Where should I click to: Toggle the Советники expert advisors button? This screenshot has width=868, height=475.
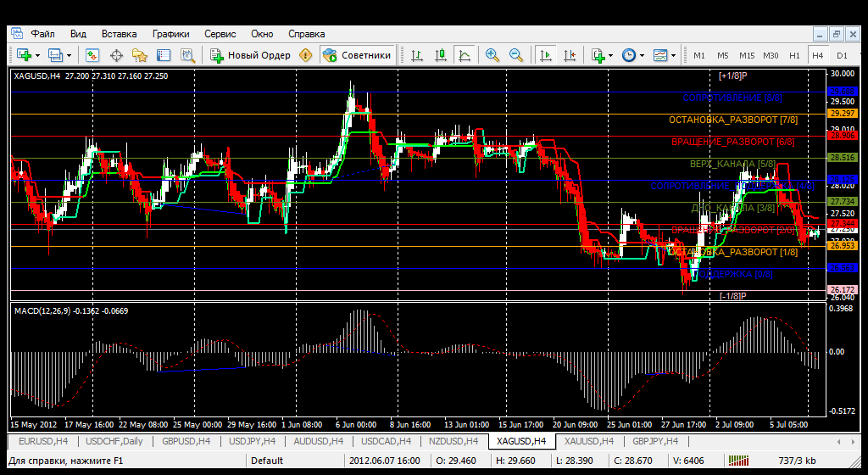357,55
